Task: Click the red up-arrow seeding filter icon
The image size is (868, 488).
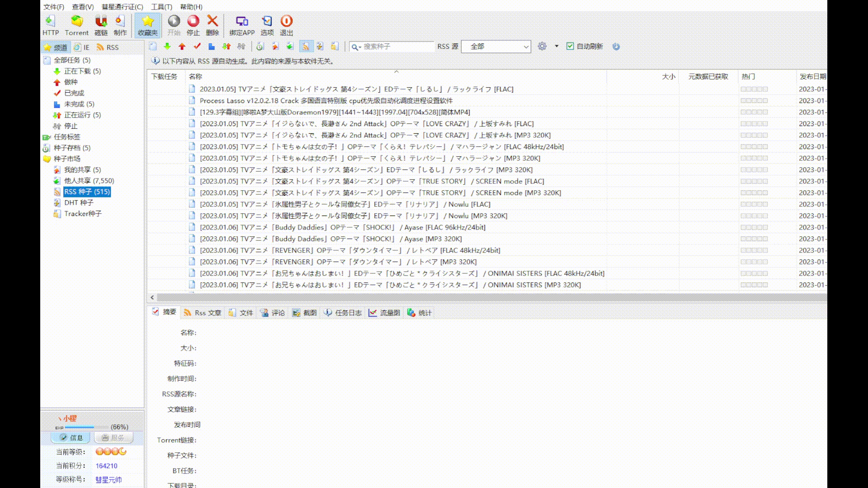Action: click(182, 46)
